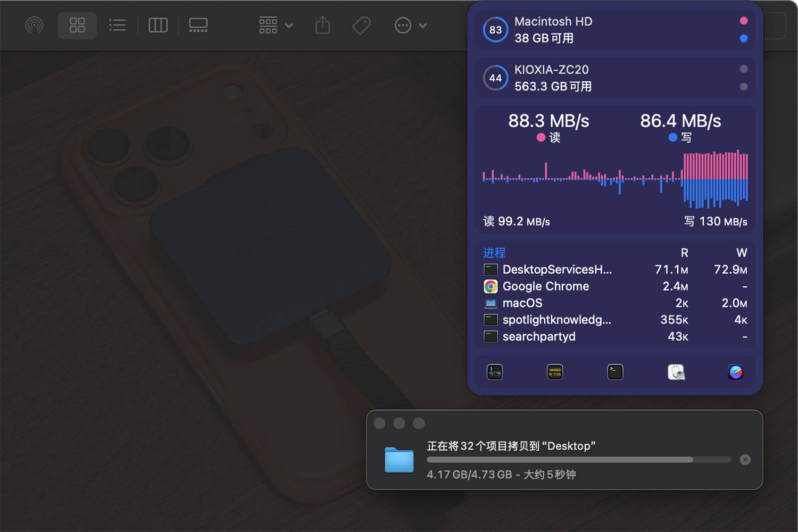This screenshot has width=798, height=532.
Task: Click the "读 99.2 MB/s" peak read label
Action: click(x=516, y=221)
